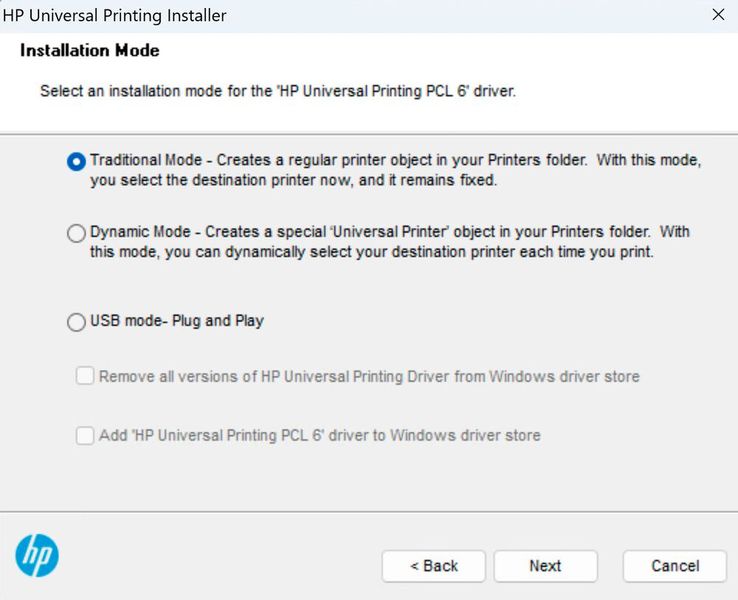The height and width of the screenshot is (600, 738).
Task: Click the 'Add HP Universal Printing PCL 6' label
Action: (320, 436)
